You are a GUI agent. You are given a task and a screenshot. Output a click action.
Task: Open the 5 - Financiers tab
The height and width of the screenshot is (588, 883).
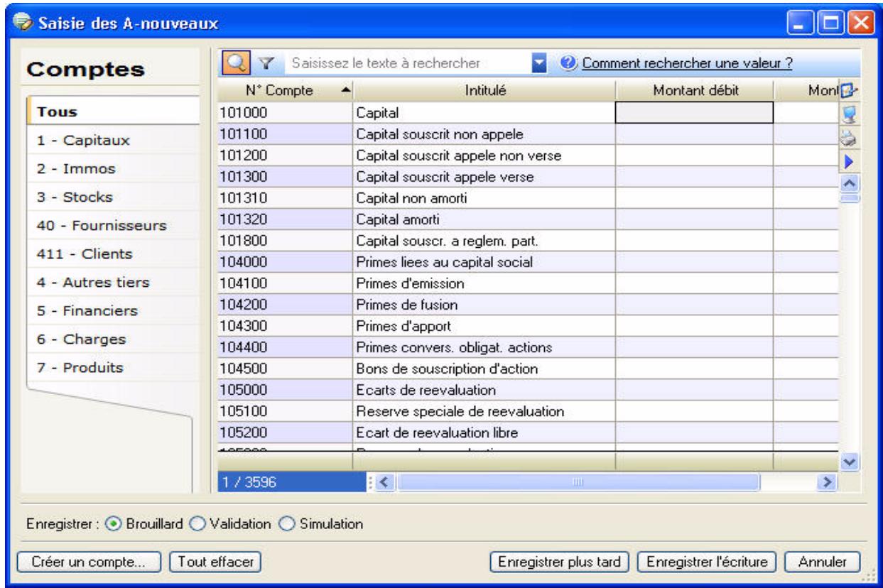pyautogui.click(x=112, y=310)
